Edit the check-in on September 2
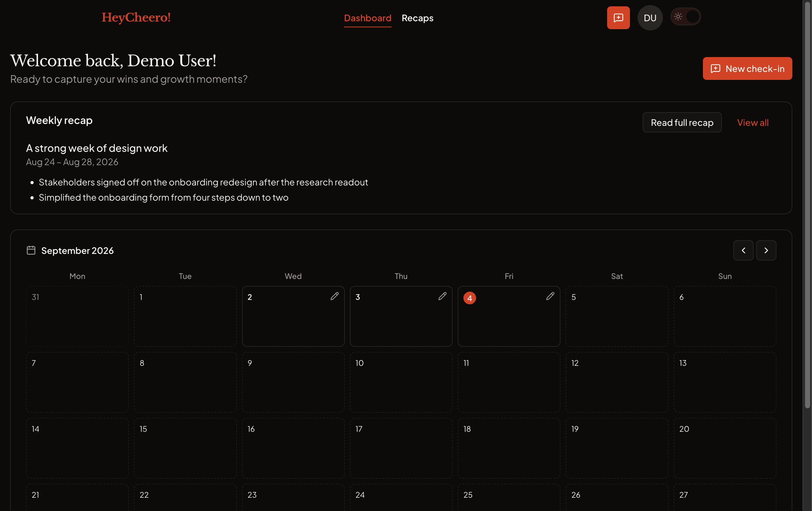The width and height of the screenshot is (812, 511). 334,296
